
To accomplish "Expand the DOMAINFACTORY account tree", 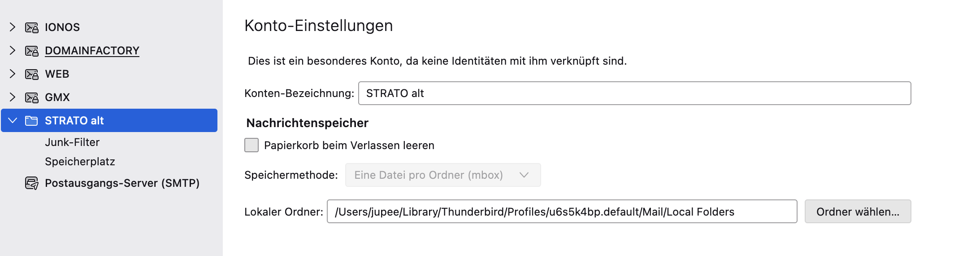I will [13, 51].
